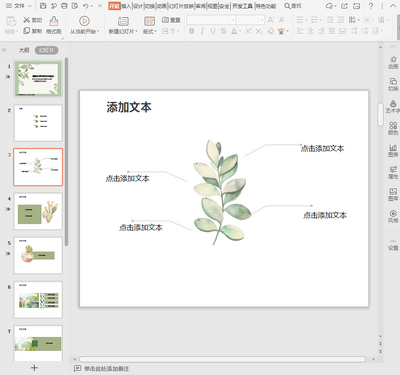Viewport: 400px width, 375px height.
Task: Collapse the slide thumbnail pane
Action: click(4, 50)
